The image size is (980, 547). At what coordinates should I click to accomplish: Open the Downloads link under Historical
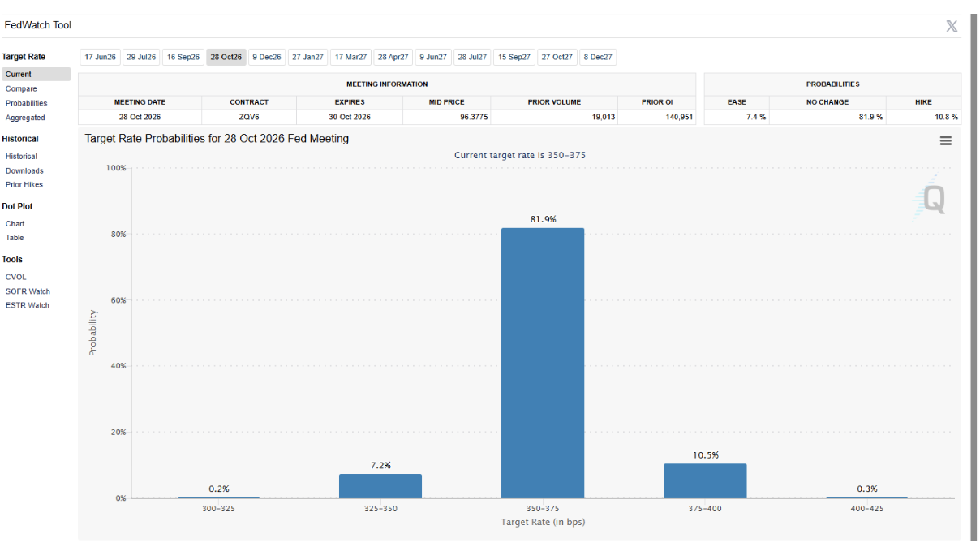tap(24, 170)
